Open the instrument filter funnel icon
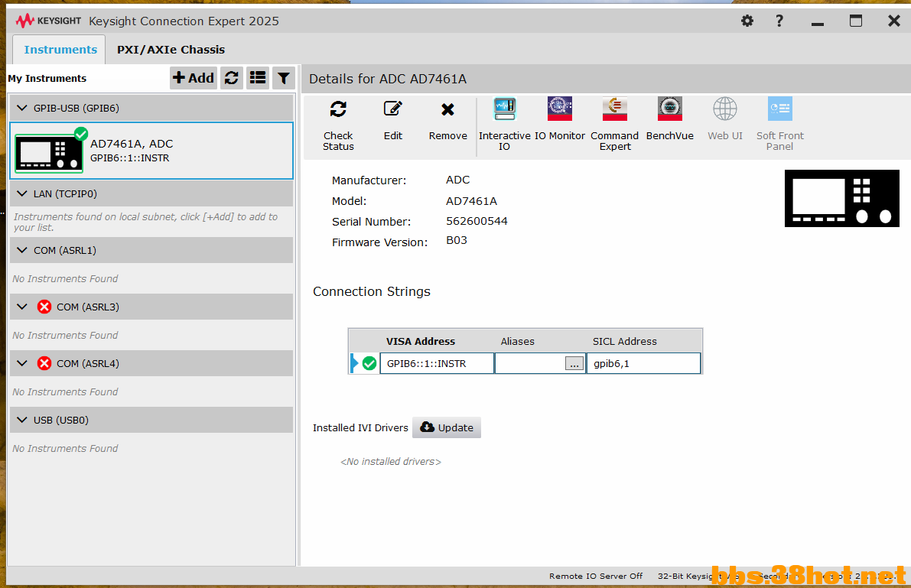911x588 pixels. [x=284, y=78]
